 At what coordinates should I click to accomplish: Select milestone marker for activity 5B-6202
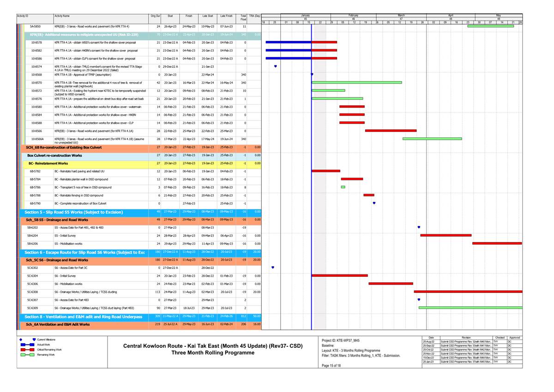[419, 227]
